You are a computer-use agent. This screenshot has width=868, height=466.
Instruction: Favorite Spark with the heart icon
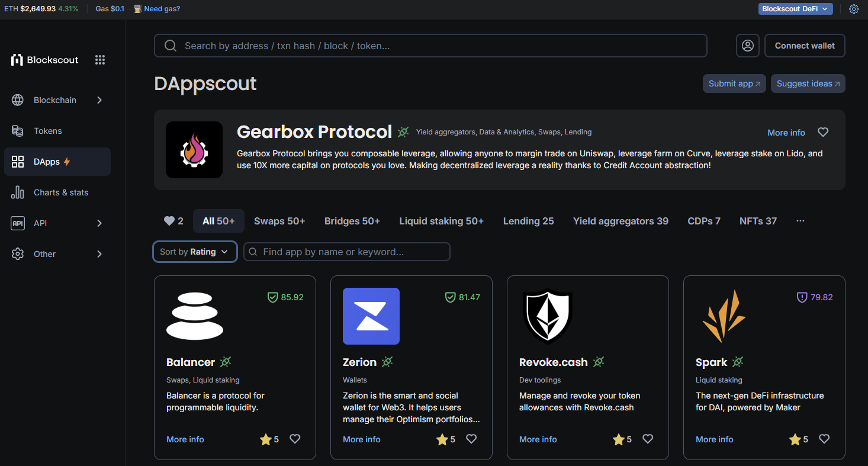coord(824,439)
